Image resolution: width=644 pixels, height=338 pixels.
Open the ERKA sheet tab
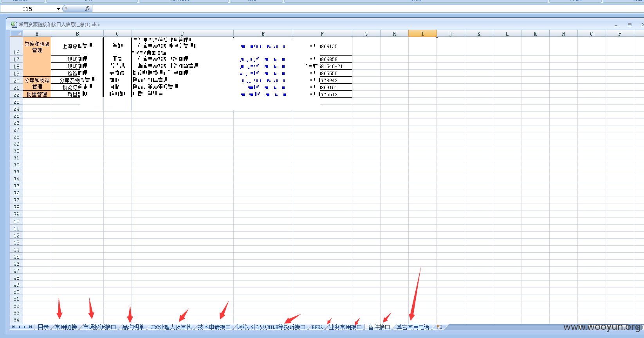click(317, 327)
